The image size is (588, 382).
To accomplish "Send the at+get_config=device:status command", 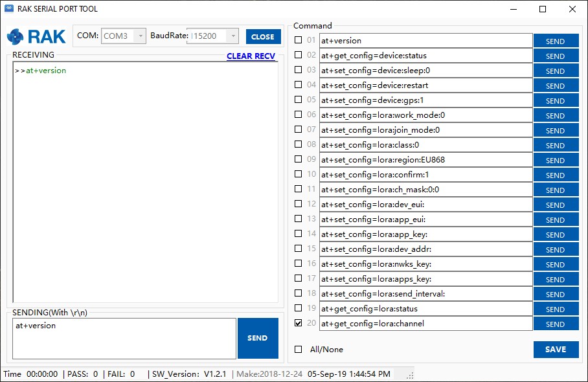I will tap(556, 56).
